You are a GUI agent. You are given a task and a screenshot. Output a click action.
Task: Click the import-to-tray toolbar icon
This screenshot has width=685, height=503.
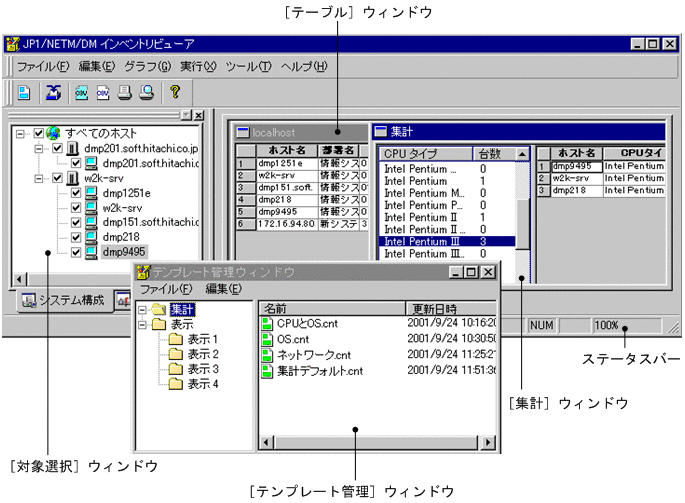(53, 92)
